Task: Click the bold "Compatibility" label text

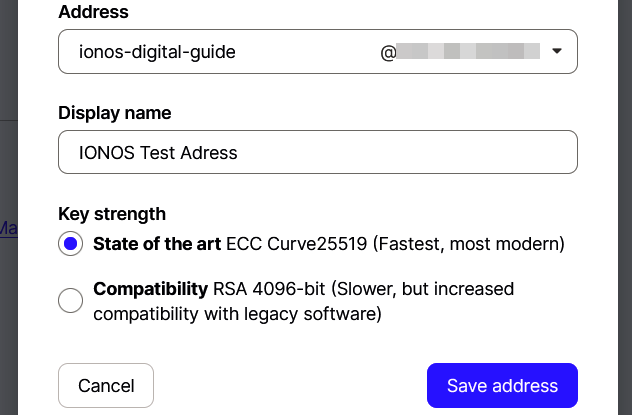Action: (150, 289)
